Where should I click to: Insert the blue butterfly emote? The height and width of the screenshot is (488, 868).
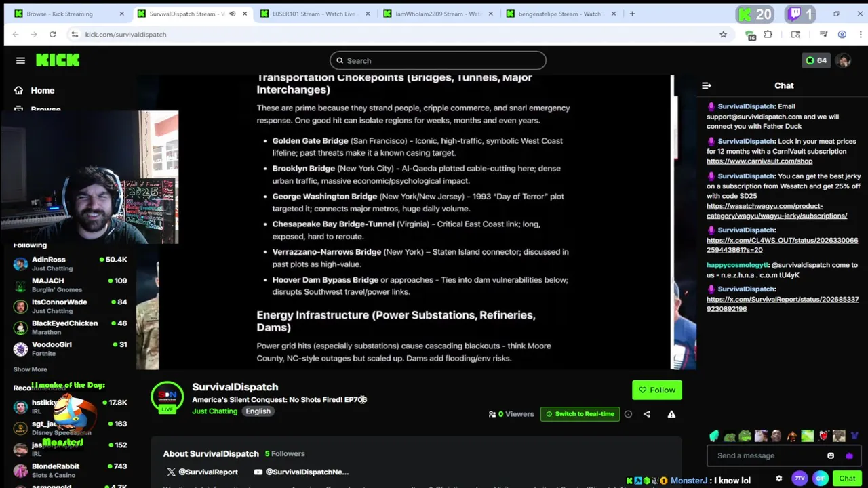tap(854, 436)
